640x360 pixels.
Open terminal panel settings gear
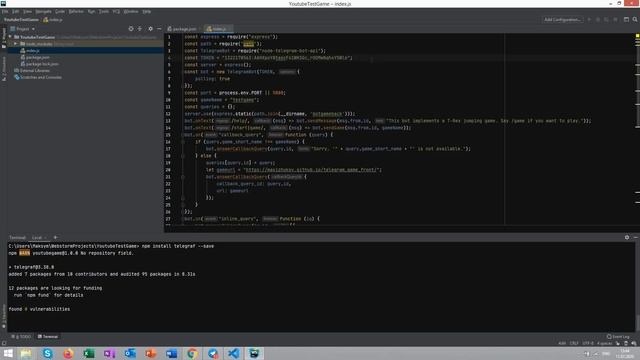coord(627,238)
